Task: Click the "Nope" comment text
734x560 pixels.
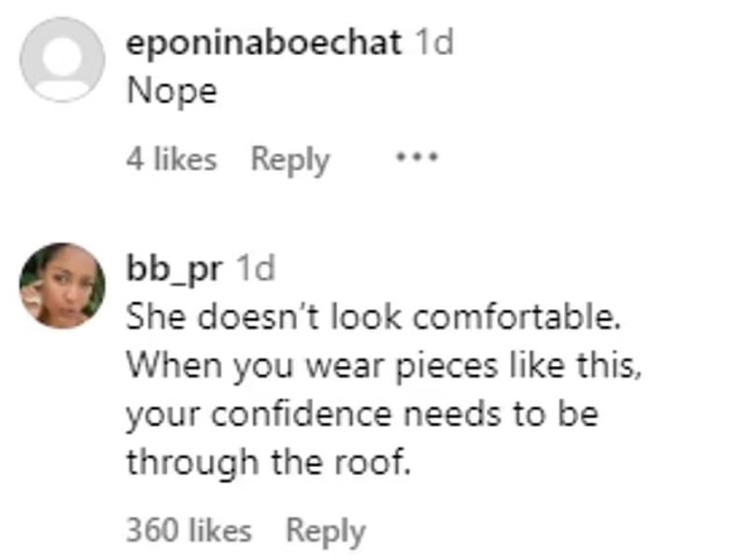Action: [x=171, y=93]
